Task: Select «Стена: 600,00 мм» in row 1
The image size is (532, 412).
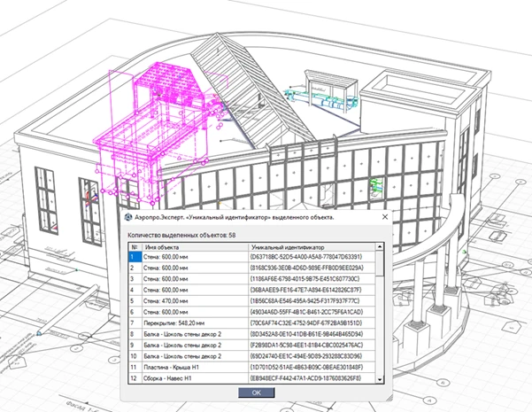Action: [195, 257]
